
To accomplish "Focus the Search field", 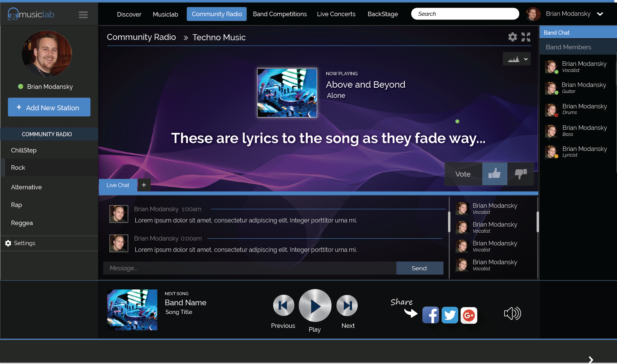I will pyautogui.click(x=465, y=14).
